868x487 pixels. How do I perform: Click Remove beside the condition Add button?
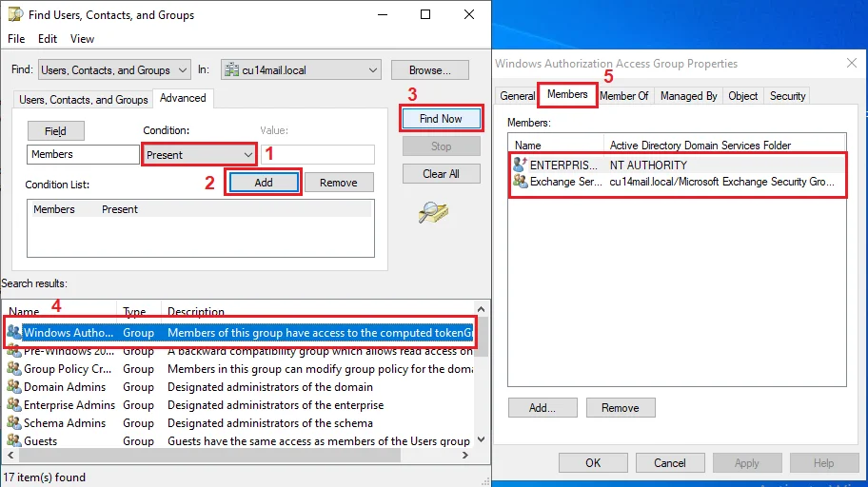[x=339, y=182]
